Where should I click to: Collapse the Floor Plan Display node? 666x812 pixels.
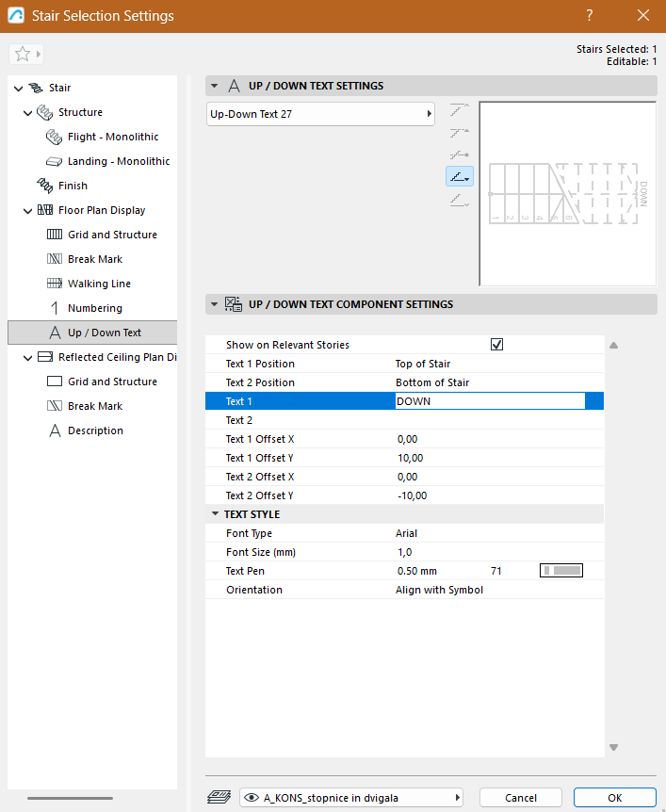click(28, 210)
